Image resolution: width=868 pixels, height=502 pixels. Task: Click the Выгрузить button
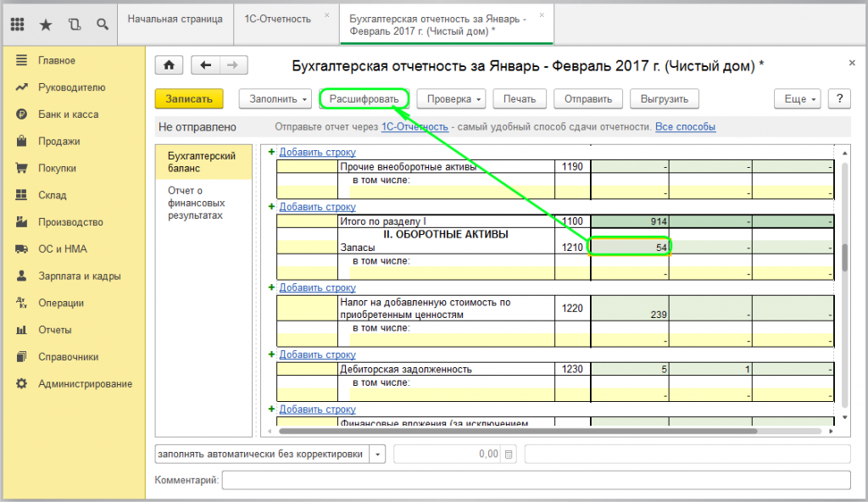click(x=665, y=99)
